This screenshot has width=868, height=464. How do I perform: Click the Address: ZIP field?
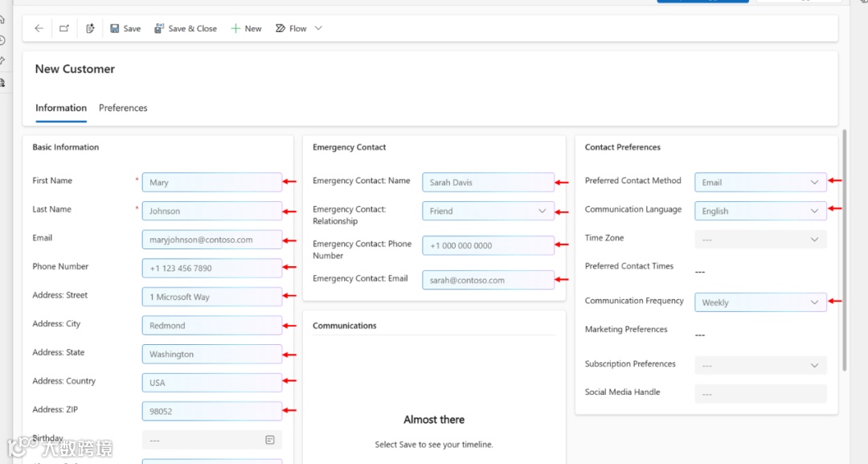[x=212, y=412]
